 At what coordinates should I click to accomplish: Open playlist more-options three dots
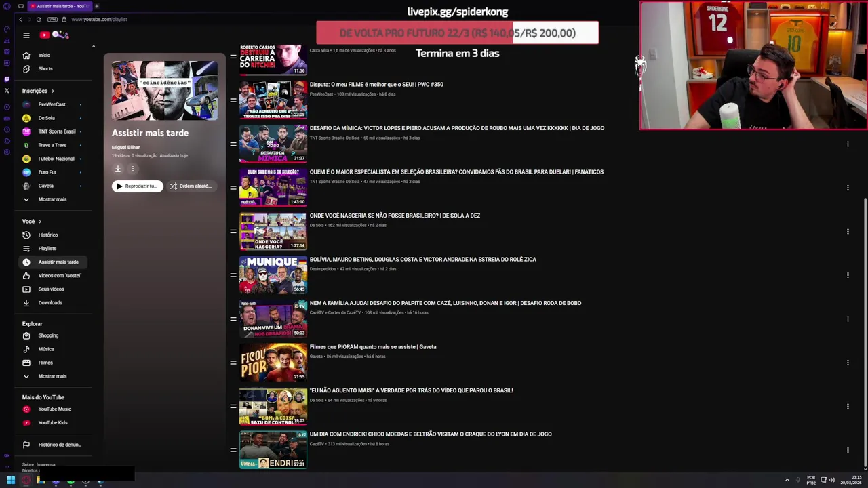click(x=133, y=169)
